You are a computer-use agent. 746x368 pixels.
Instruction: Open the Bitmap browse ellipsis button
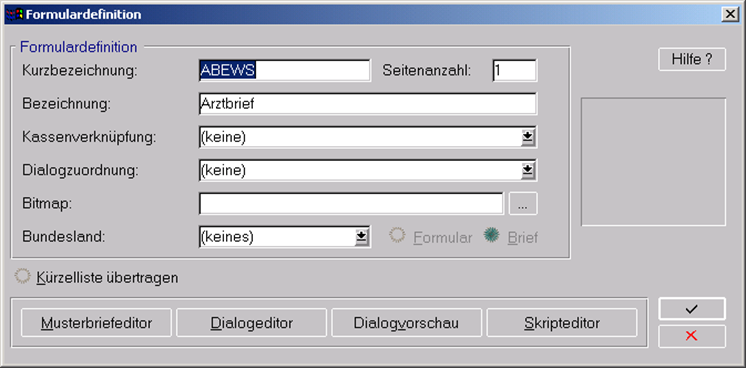coord(523,204)
